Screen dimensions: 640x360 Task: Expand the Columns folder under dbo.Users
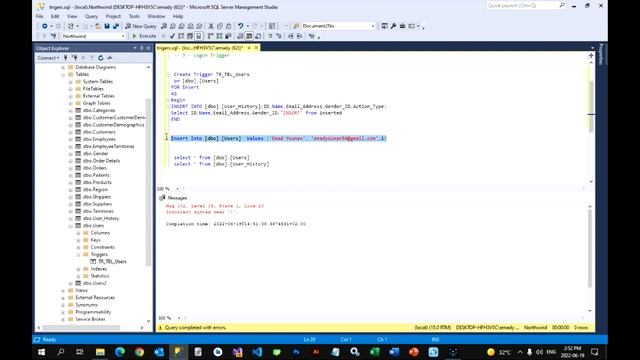tap(78, 233)
